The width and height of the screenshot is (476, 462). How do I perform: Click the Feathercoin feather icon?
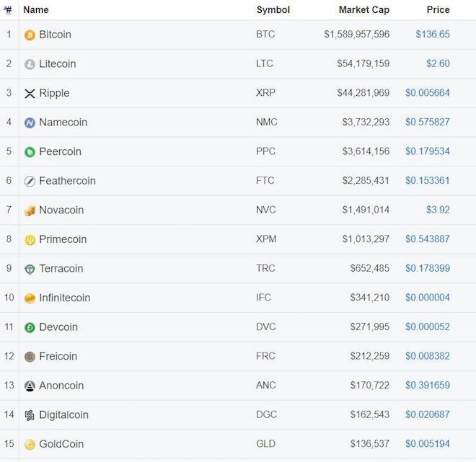tap(30, 181)
